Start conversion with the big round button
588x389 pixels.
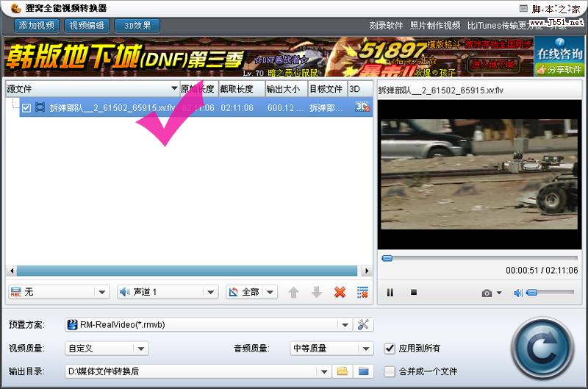(542, 349)
